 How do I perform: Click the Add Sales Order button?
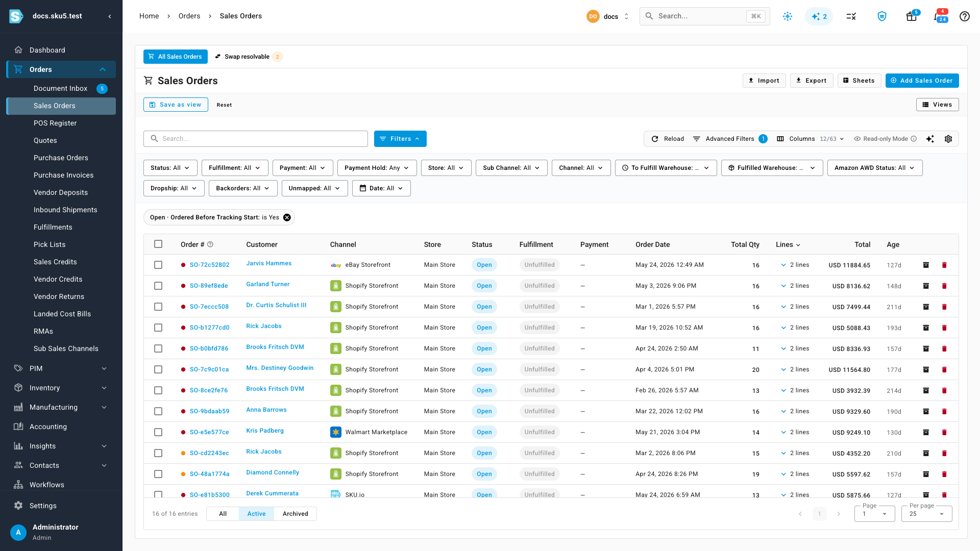pos(922,81)
